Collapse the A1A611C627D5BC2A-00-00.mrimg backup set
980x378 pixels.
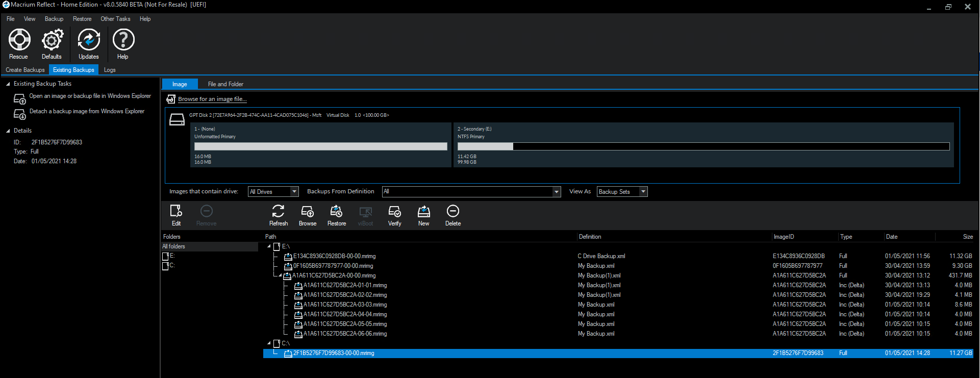(280, 275)
